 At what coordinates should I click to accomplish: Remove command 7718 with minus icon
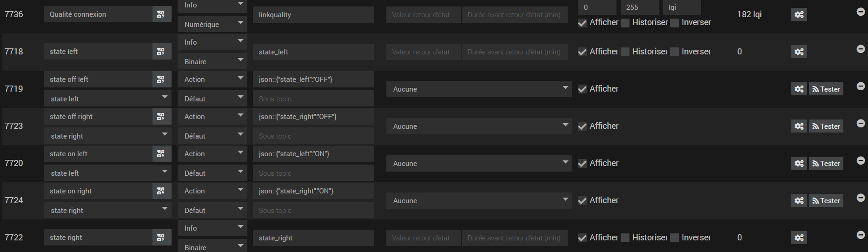coord(861,49)
